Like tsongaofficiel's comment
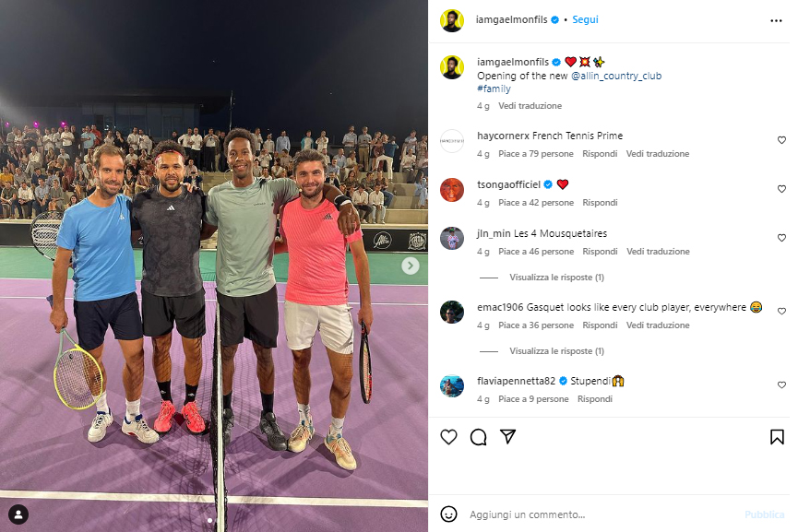This screenshot has height=532, width=798. [781, 189]
